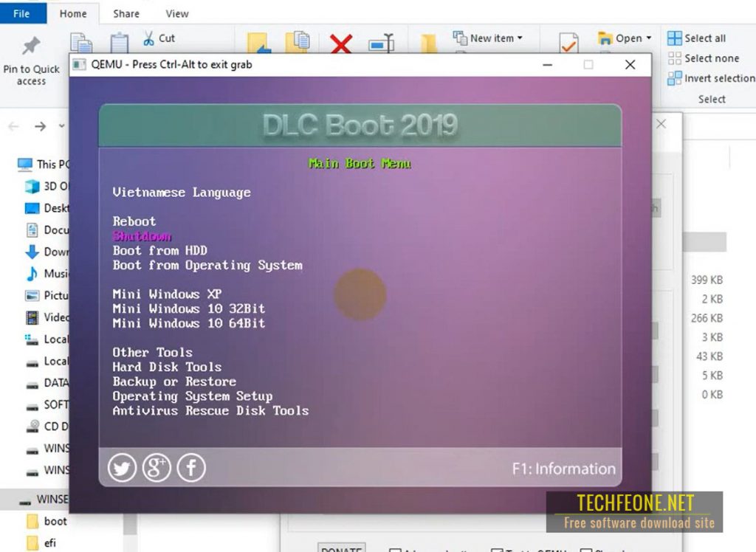Select Downloads in the navigation tree

(x=47, y=252)
